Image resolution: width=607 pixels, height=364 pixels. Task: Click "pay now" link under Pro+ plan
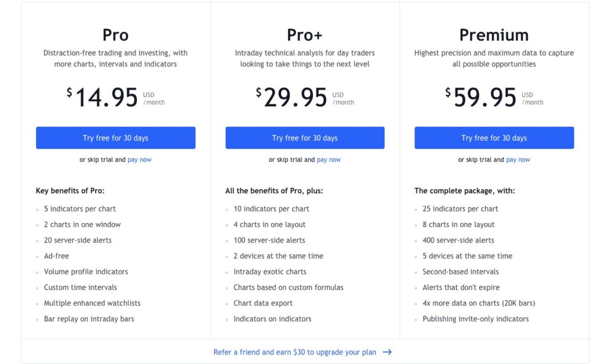(328, 160)
